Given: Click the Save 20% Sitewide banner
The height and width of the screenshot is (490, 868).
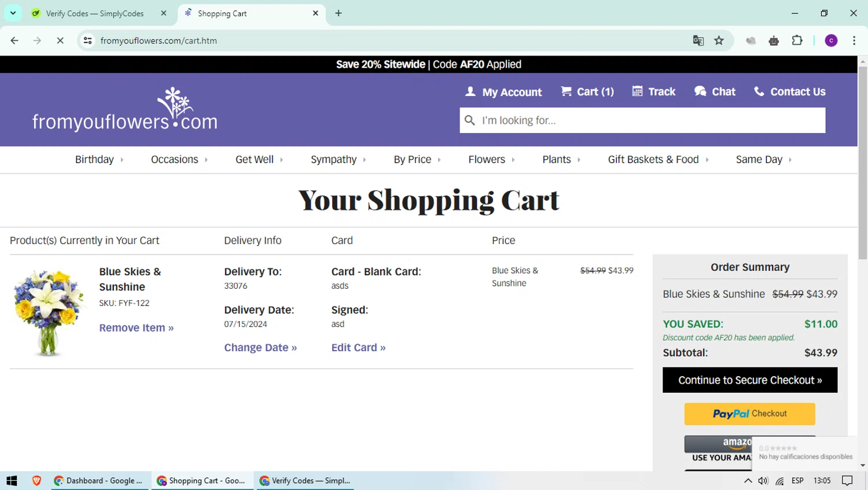Looking at the screenshot, I should tap(429, 64).
